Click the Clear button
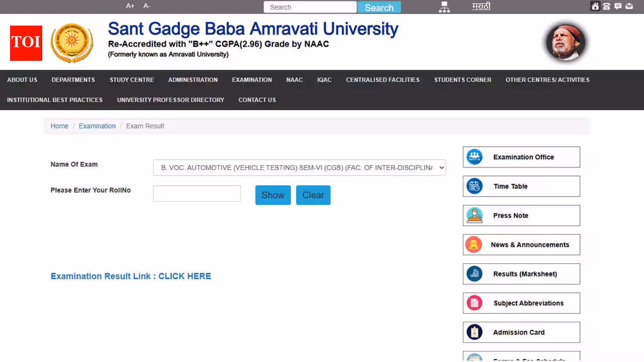Viewport: 644px width, 362px height. tap(313, 195)
